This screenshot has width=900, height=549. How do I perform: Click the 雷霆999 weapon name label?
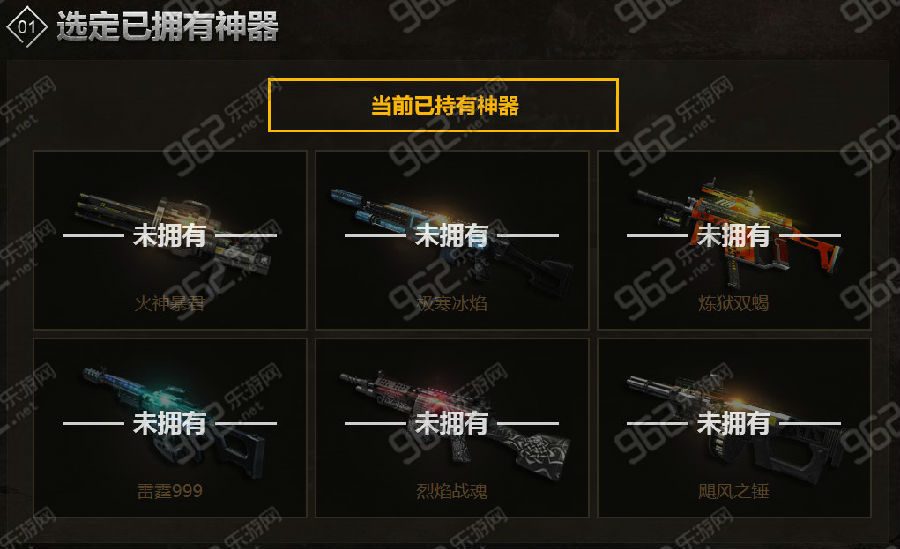[x=170, y=491]
